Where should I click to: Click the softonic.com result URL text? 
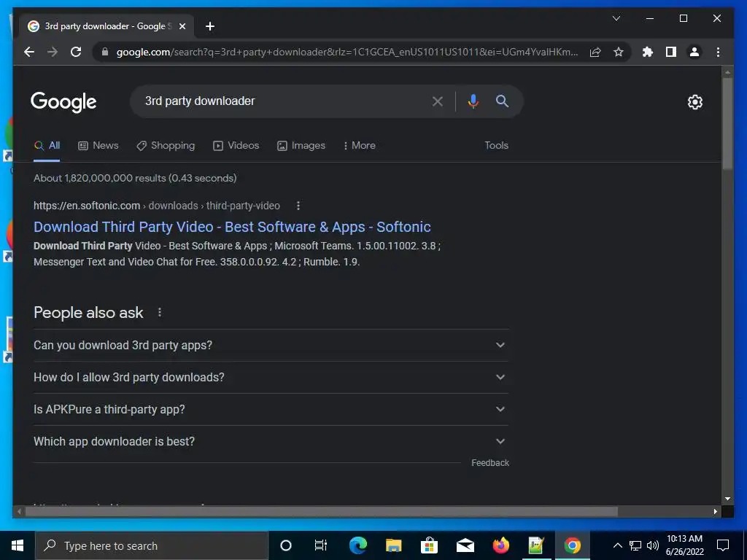pos(157,206)
